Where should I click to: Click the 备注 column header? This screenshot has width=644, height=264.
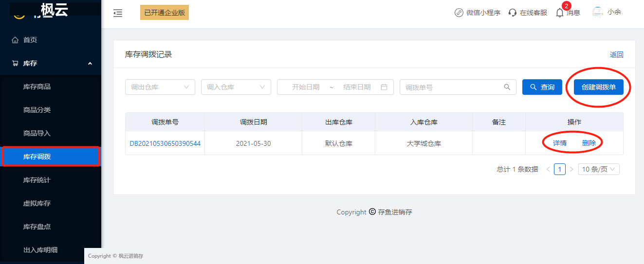[x=499, y=122]
